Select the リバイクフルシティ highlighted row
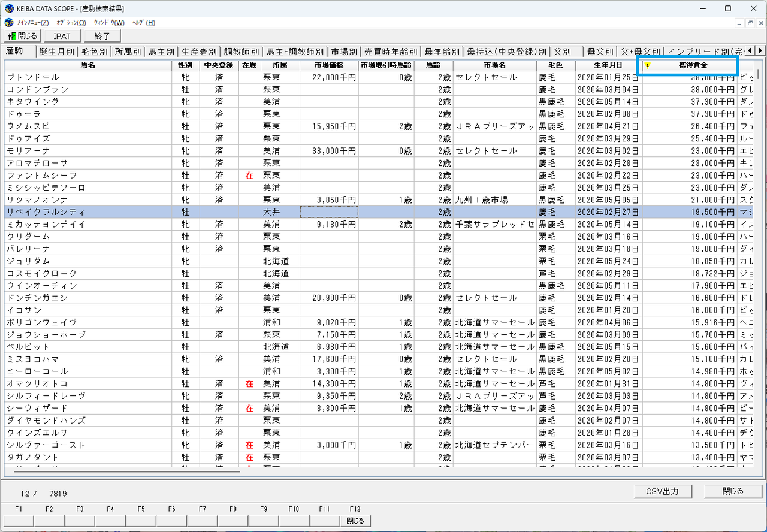Viewport: 767px width, 532px height. (x=379, y=212)
